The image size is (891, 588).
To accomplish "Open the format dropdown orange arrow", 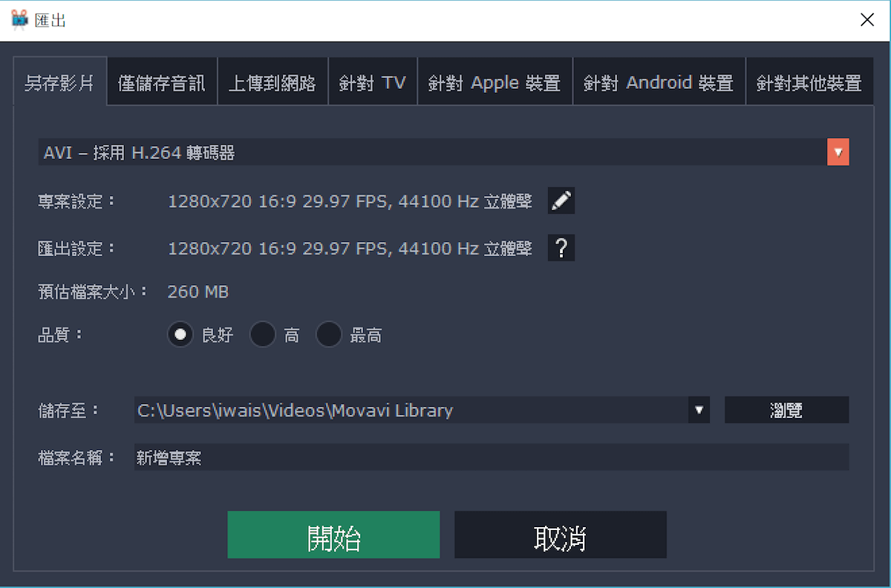I will click(838, 152).
